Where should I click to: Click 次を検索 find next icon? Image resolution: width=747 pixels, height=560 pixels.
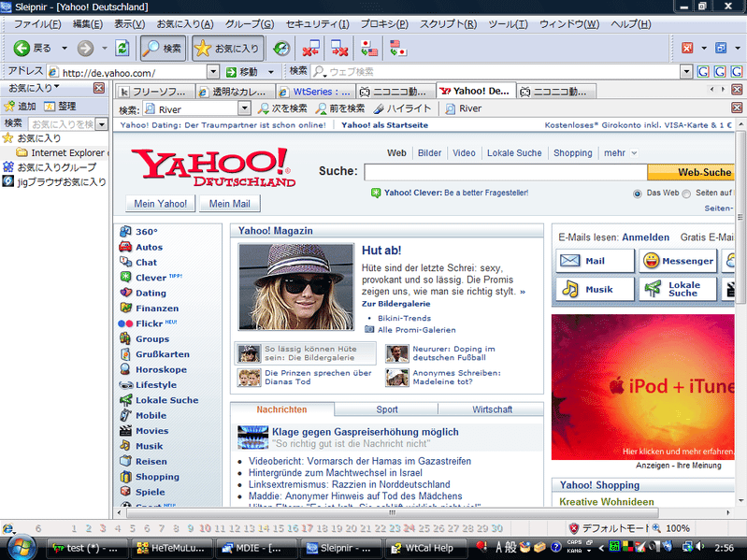click(x=264, y=108)
